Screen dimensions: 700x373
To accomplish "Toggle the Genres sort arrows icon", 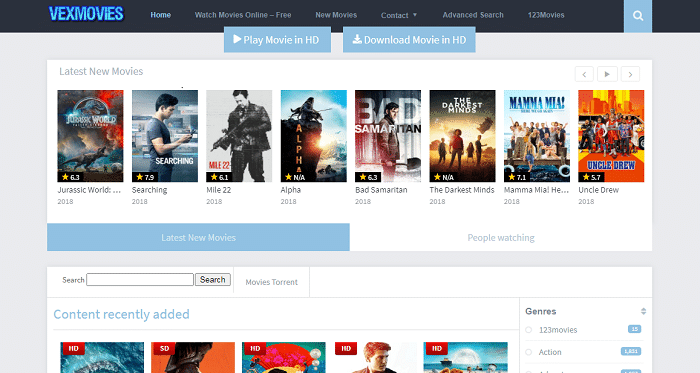I will point(643,311).
